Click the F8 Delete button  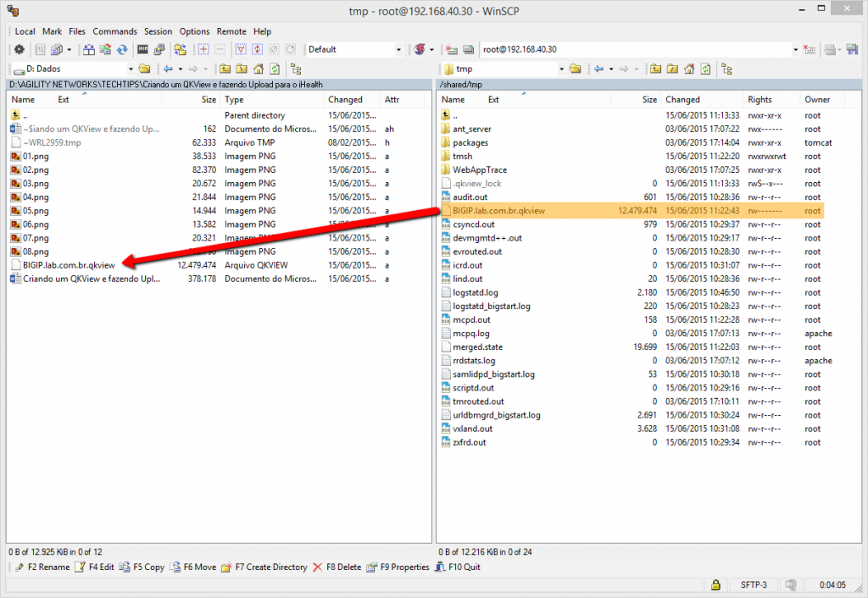pos(337,568)
